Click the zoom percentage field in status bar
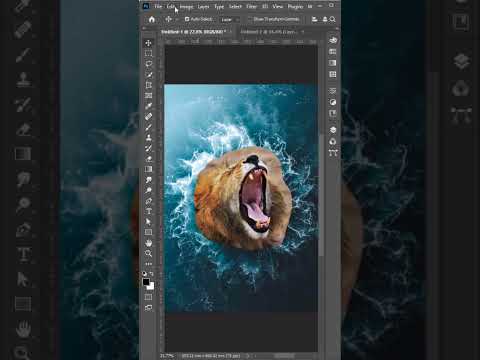The width and height of the screenshot is (480, 360). click(x=167, y=356)
